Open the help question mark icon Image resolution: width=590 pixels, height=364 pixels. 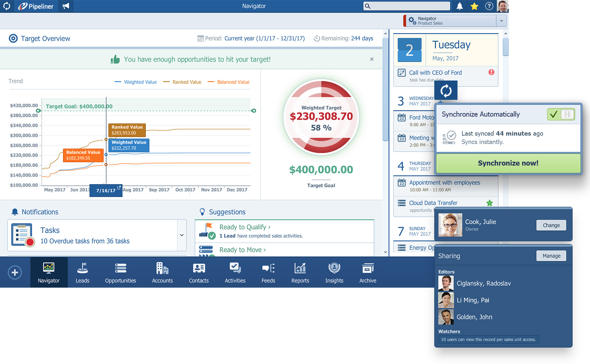[489, 6]
